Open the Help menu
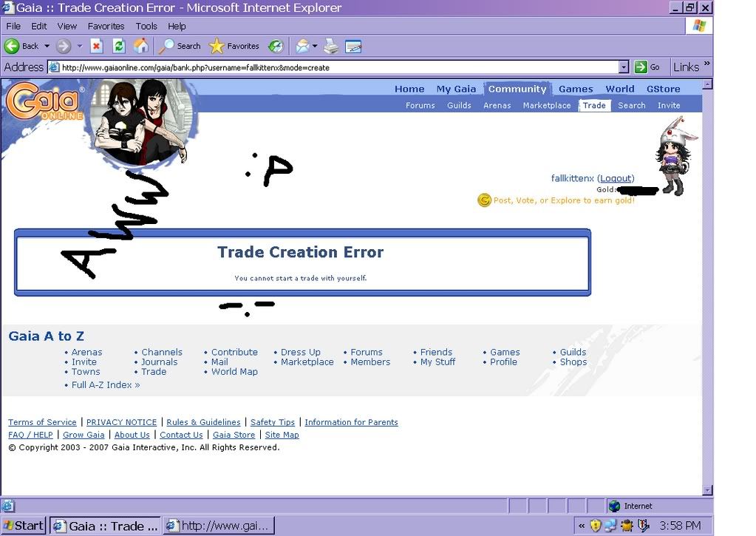The image size is (756, 536). (177, 26)
